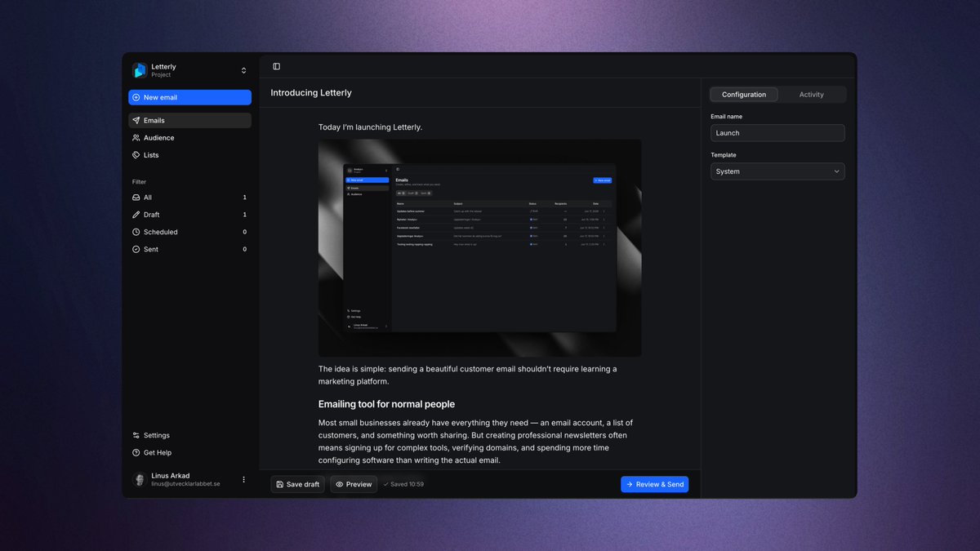Click the Scheduled clock icon

click(x=136, y=232)
